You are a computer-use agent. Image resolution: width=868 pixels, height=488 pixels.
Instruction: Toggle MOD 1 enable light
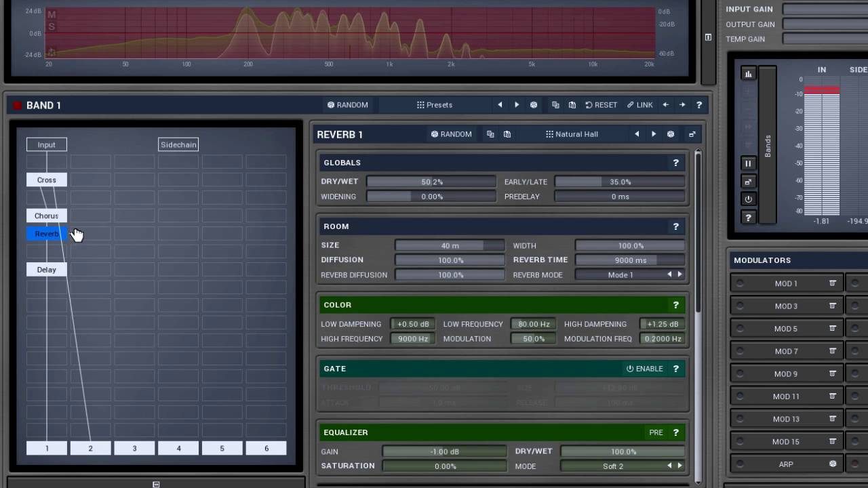pyautogui.click(x=740, y=283)
